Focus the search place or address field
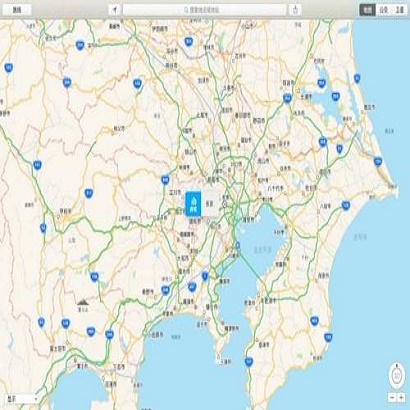 click(204, 10)
